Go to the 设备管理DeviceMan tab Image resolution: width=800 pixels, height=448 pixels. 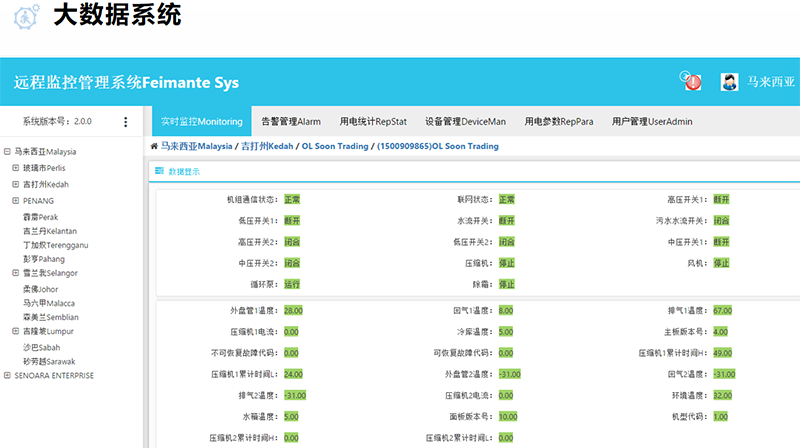(465, 122)
